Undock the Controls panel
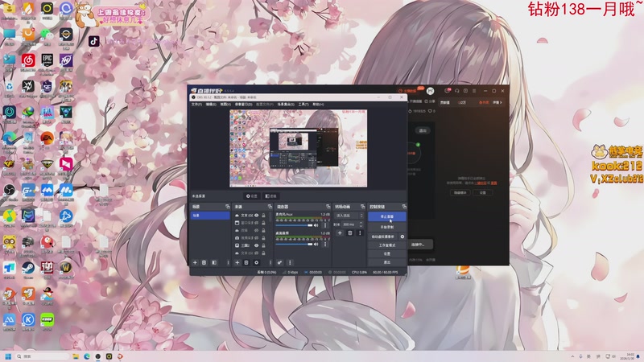 pos(404,207)
